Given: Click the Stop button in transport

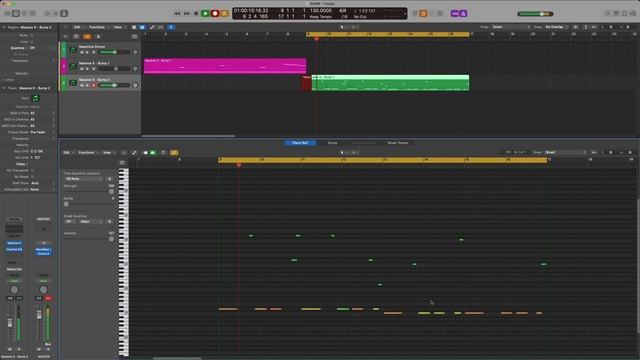Looking at the screenshot, I should [196, 13].
